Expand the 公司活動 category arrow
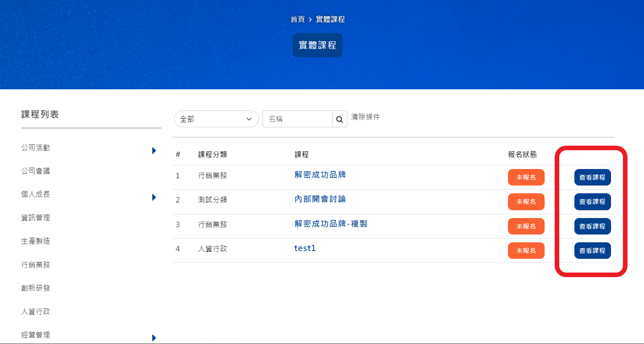The image size is (644, 344). click(154, 150)
